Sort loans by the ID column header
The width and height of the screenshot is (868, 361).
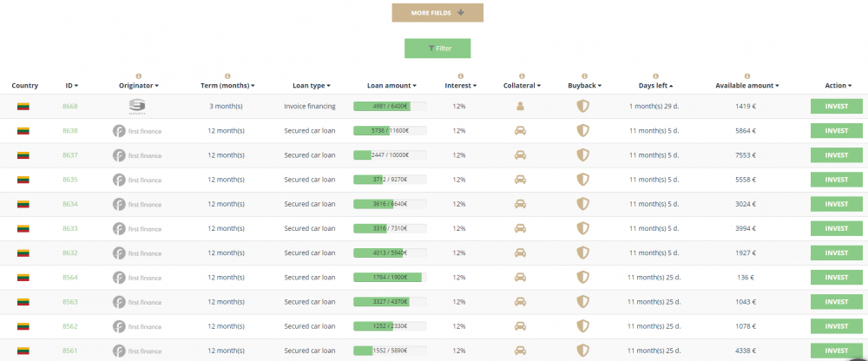[x=71, y=86]
